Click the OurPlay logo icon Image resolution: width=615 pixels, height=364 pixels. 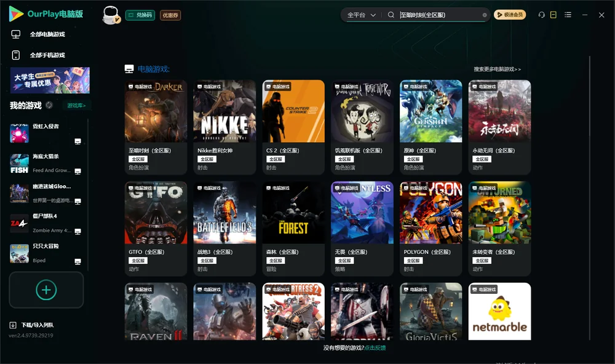click(x=16, y=14)
